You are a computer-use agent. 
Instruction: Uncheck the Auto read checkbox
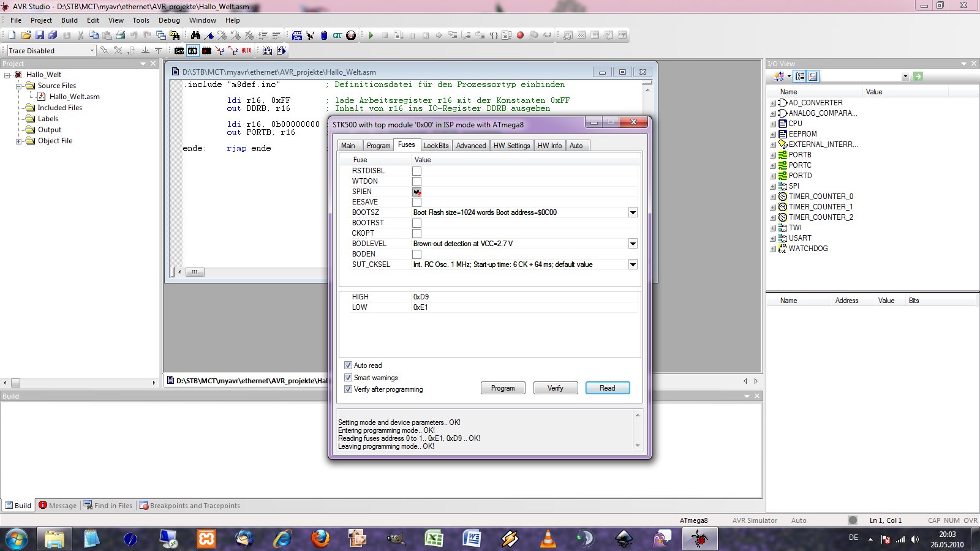coord(348,365)
